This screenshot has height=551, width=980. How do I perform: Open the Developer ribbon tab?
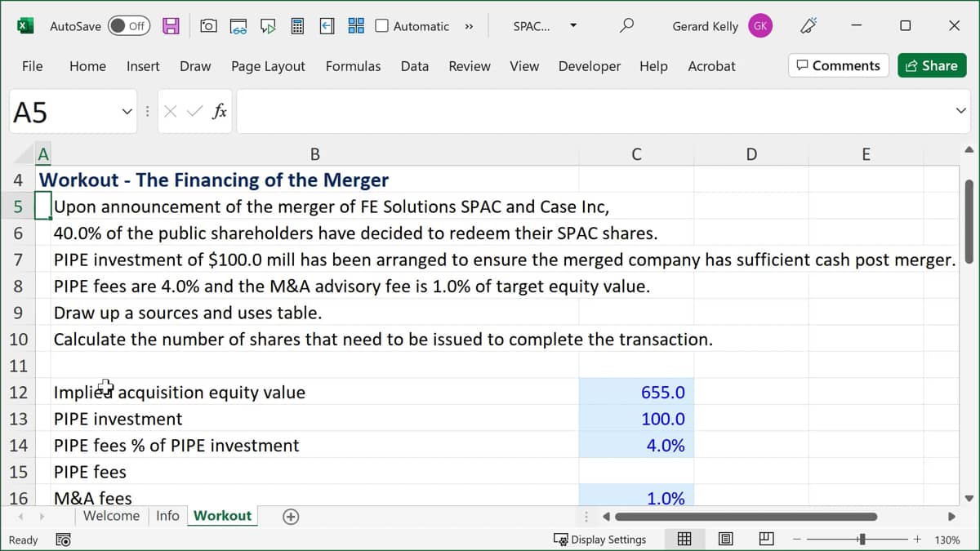coord(590,66)
